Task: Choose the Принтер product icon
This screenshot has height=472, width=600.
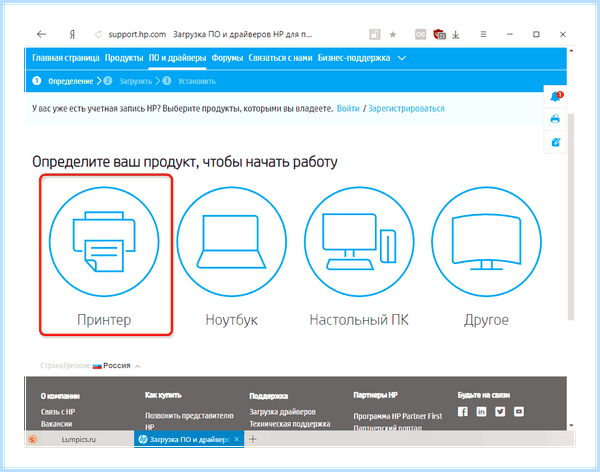Action: coord(104,242)
